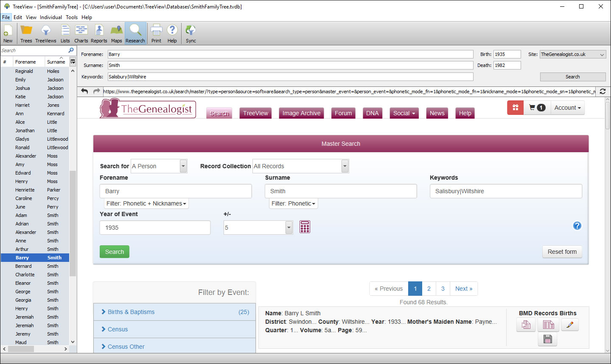Viewport: 611px width, 364px height.
Task: Open the Reports toolbar icon
Action: pos(99,33)
